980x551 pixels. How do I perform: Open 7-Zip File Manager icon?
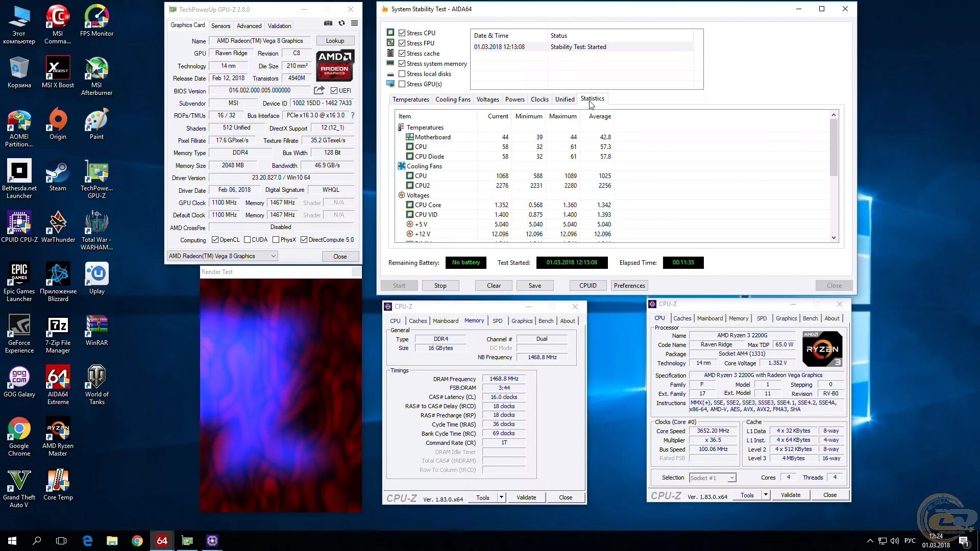pyautogui.click(x=58, y=334)
